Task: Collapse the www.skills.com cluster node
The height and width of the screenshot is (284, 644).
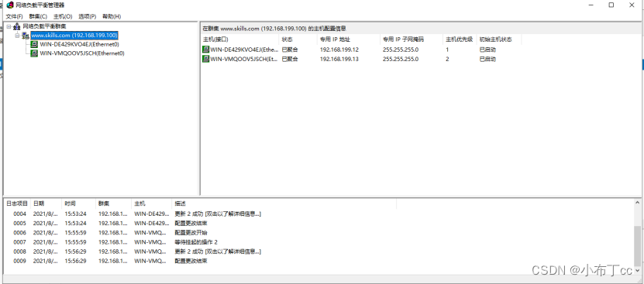Action: pos(17,36)
